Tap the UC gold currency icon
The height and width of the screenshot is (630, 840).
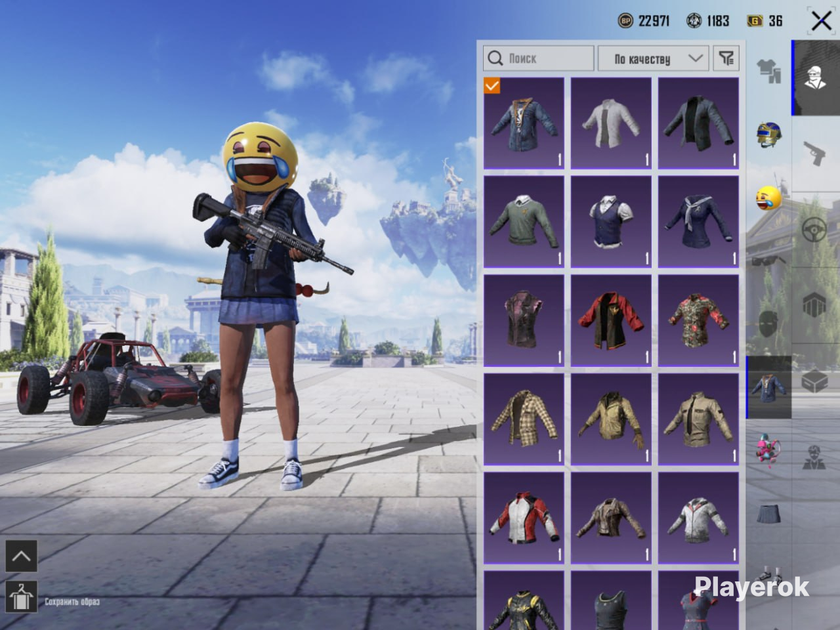[x=755, y=21]
